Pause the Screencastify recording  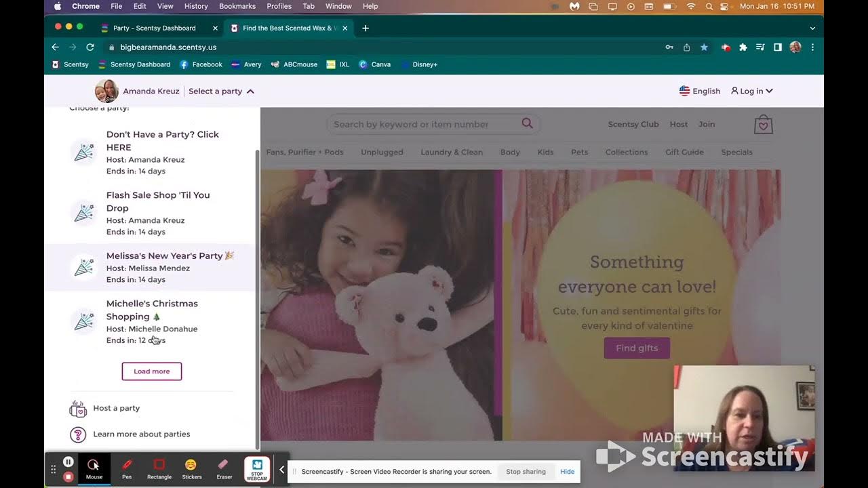[68, 462]
